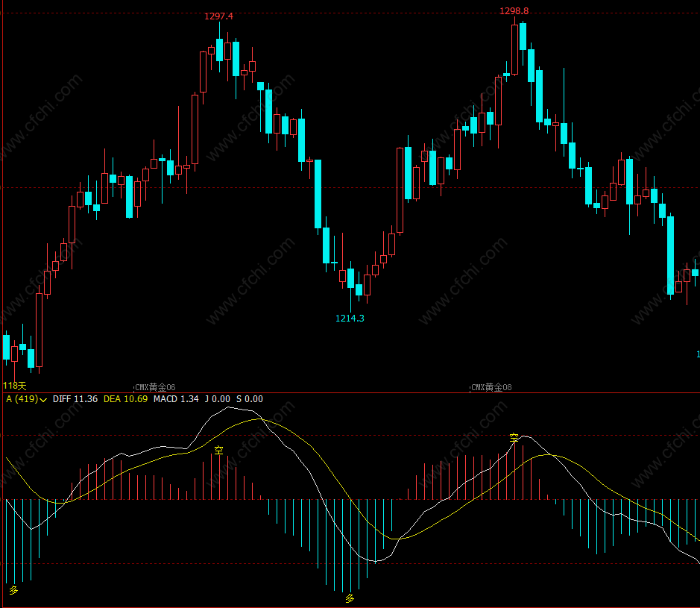This screenshot has width=700, height=608.
Task: Click the 118天 day count label
Action: [15, 386]
